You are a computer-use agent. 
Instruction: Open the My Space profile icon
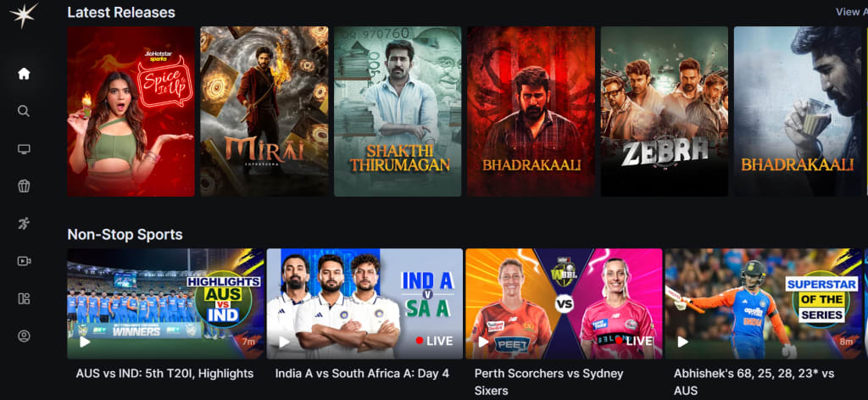[24, 336]
